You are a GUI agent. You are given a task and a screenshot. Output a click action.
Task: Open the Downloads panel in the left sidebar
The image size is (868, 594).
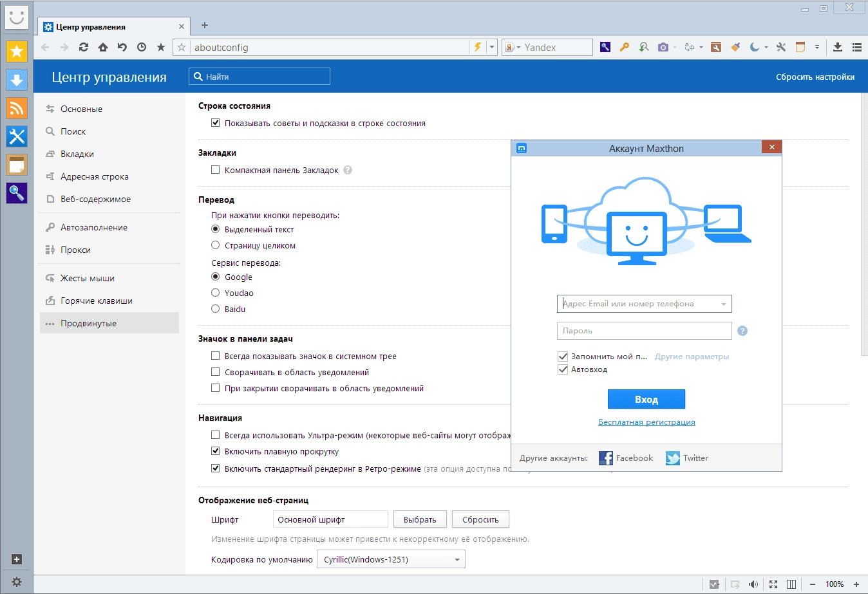point(17,80)
